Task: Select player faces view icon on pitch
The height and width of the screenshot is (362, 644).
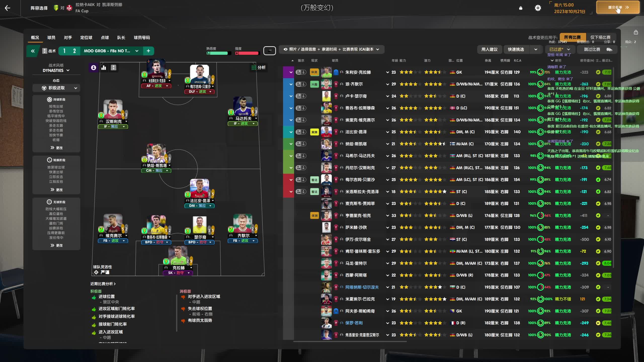Action: tap(94, 68)
